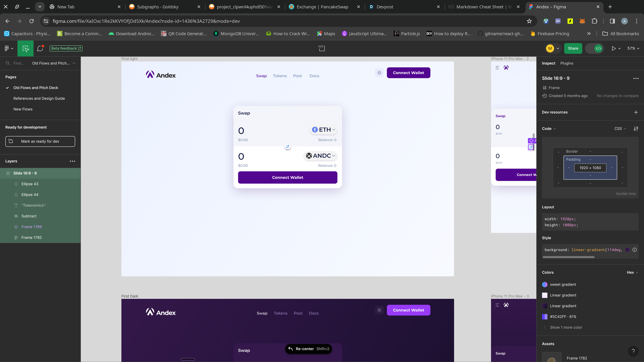Click the sweet gradient color swatch
Image resolution: width=644 pixels, height=362 pixels.
click(x=545, y=285)
